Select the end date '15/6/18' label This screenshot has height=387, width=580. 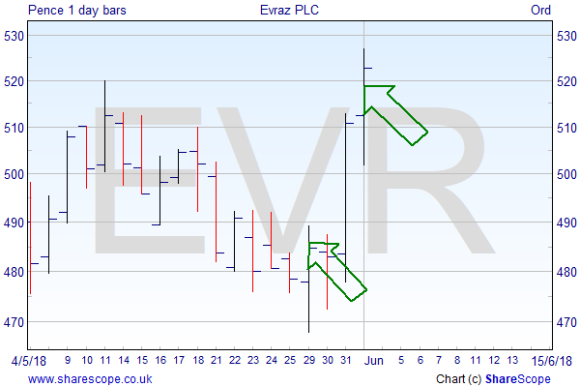[552, 361]
